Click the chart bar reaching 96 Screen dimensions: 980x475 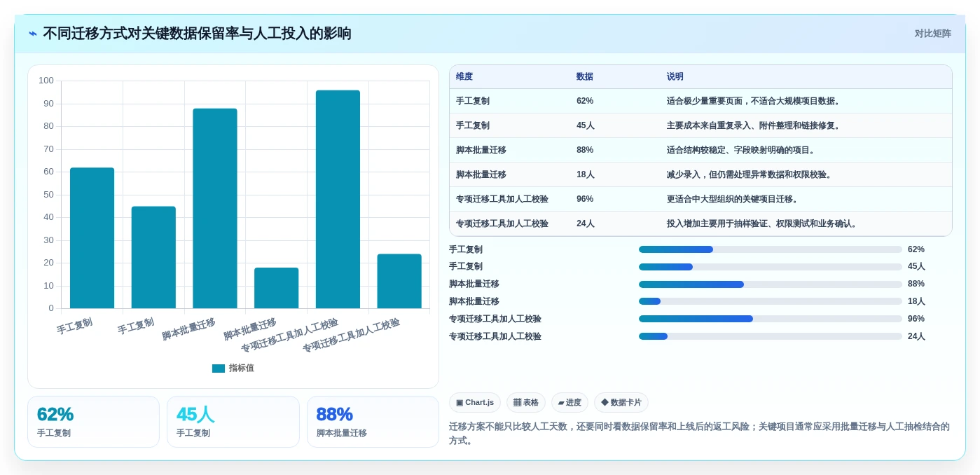point(338,199)
